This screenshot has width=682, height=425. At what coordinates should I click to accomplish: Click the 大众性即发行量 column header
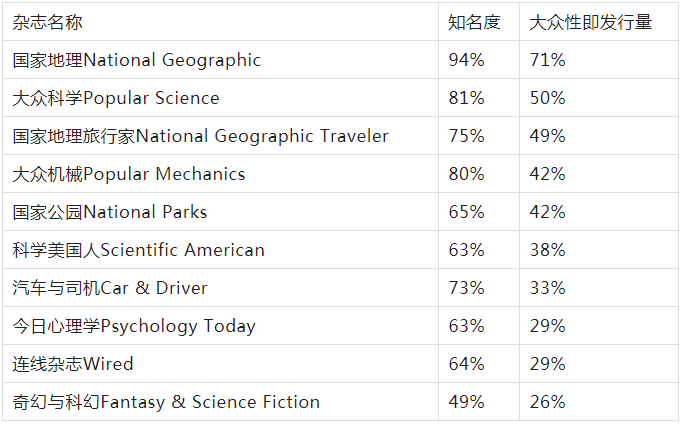click(x=589, y=22)
